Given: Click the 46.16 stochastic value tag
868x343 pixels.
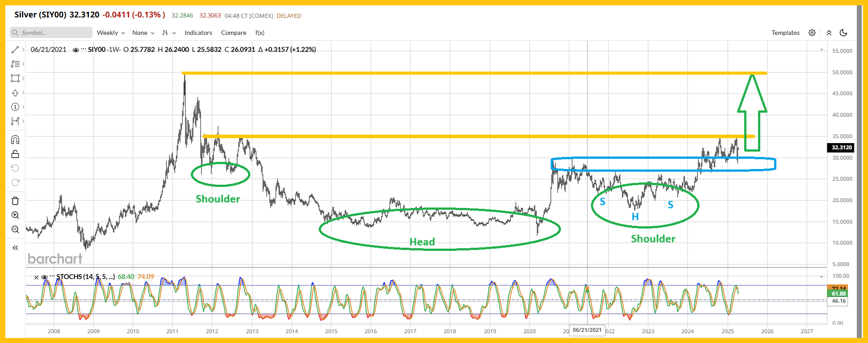Looking at the screenshot, I should coord(839,301).
